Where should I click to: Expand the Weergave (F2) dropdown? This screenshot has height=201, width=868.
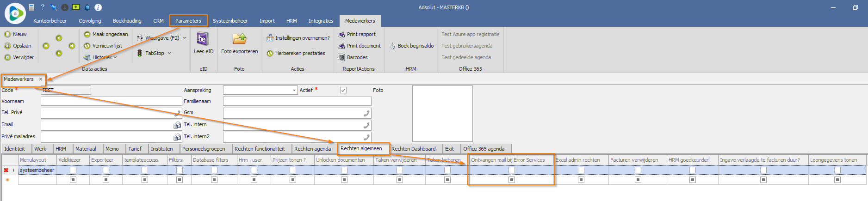tap(185, 38)
